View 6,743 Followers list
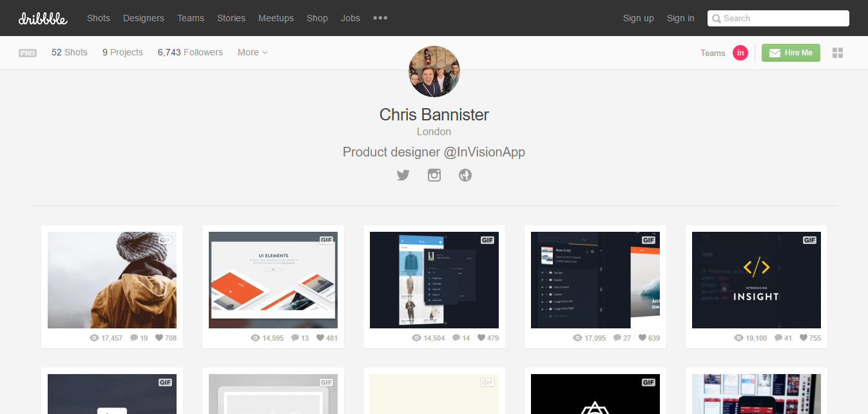 (190, 52)
